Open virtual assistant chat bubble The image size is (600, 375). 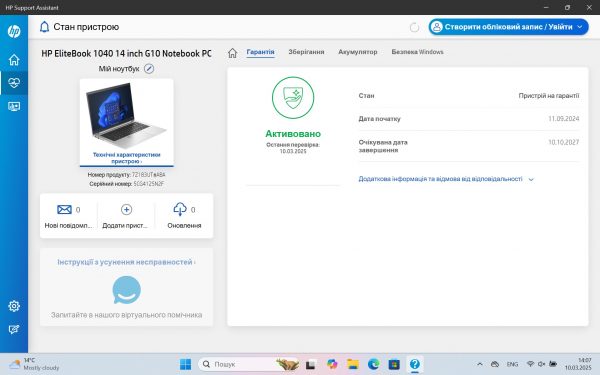[x=126, y=290]
